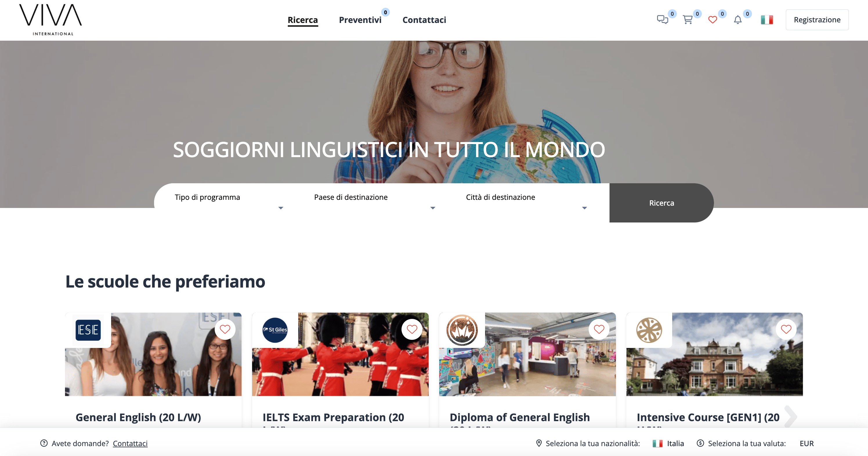Open favorites heart icon in header

[x=713, y=19]
